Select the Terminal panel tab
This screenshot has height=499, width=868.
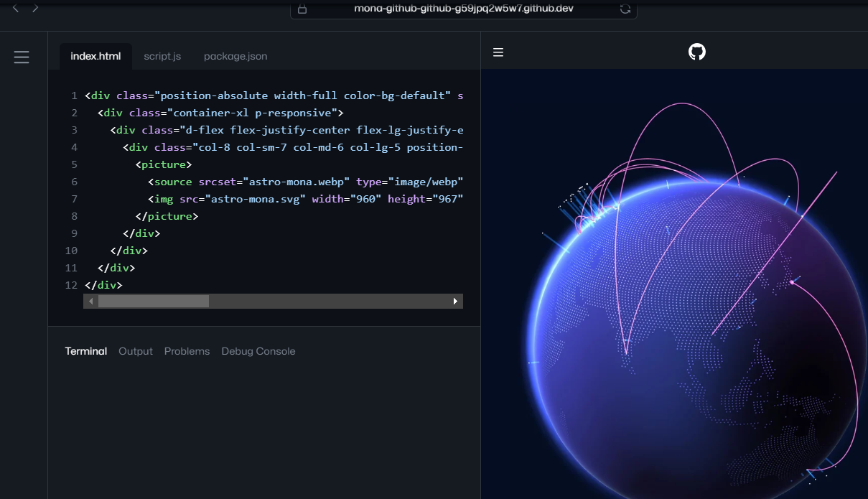pos(86,351)
